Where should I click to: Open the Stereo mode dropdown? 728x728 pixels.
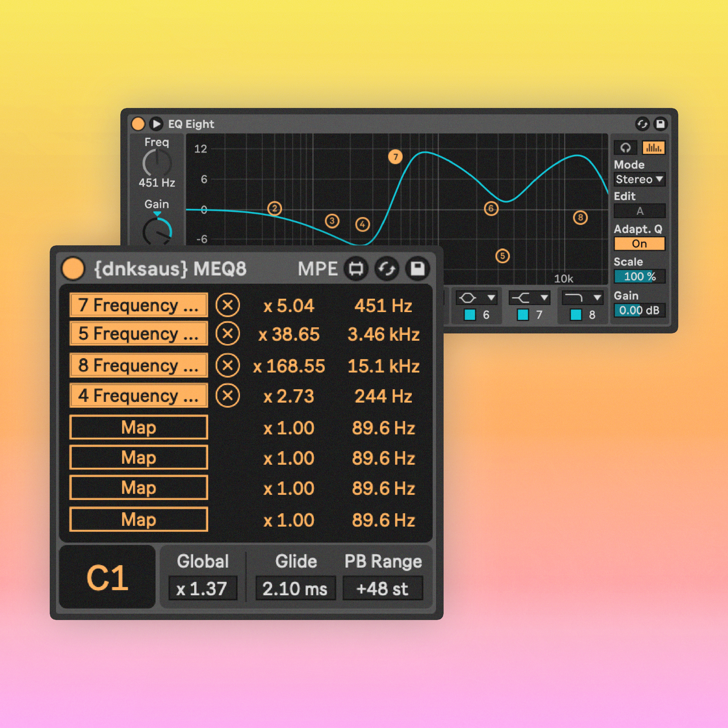tap(639, 179)
